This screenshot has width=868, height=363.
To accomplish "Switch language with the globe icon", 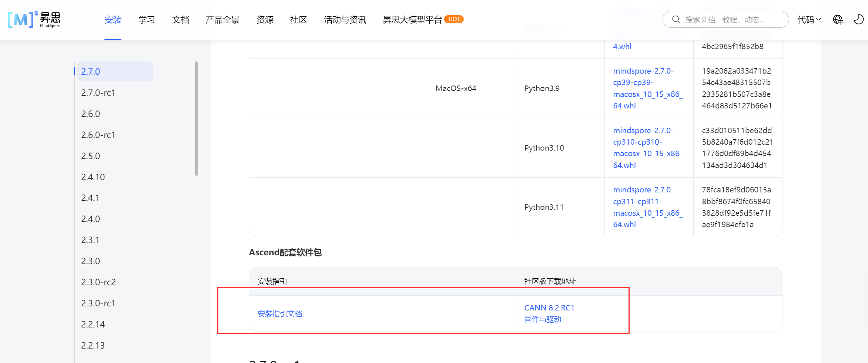I will point(838,20).
